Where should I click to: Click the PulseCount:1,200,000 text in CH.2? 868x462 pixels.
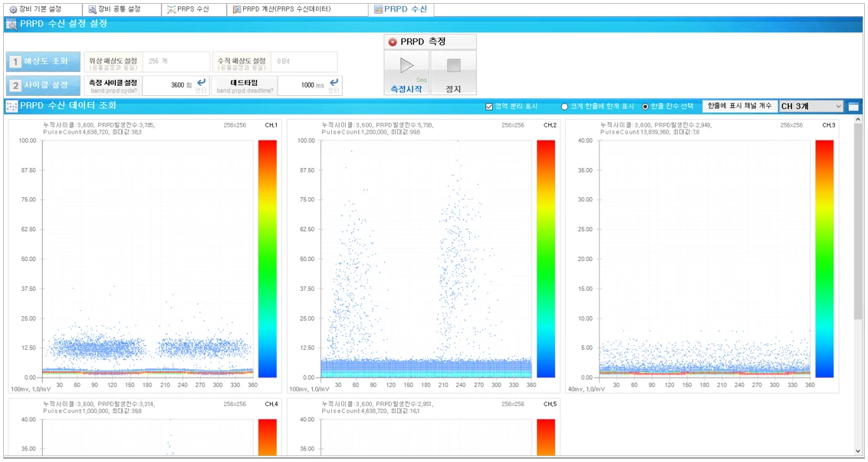coord(354,133)
